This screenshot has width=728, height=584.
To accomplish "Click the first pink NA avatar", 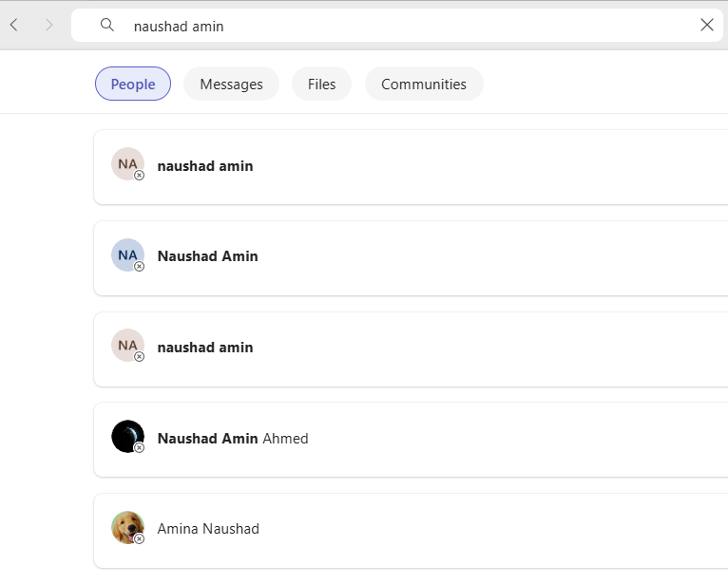I will pos(127,163).
